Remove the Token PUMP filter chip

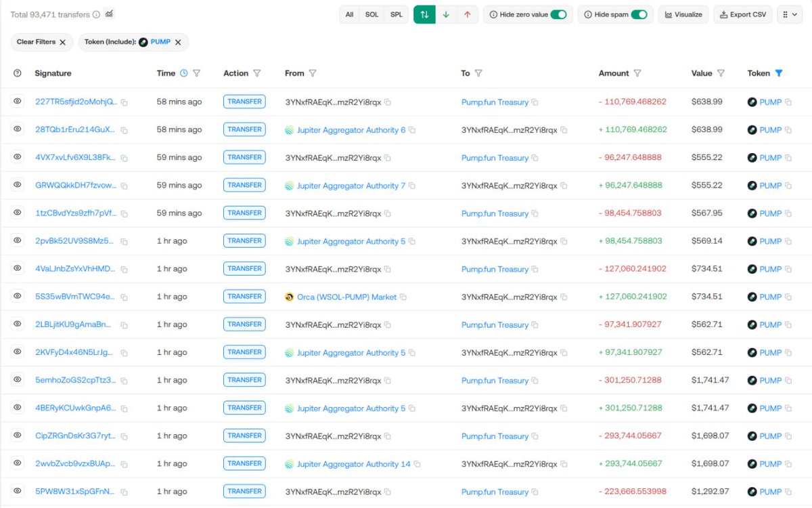[178, 42]
